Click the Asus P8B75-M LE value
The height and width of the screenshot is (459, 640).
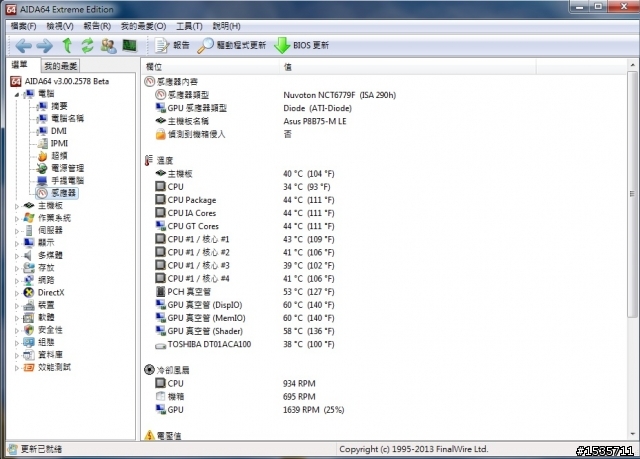(x=315, y=121)
